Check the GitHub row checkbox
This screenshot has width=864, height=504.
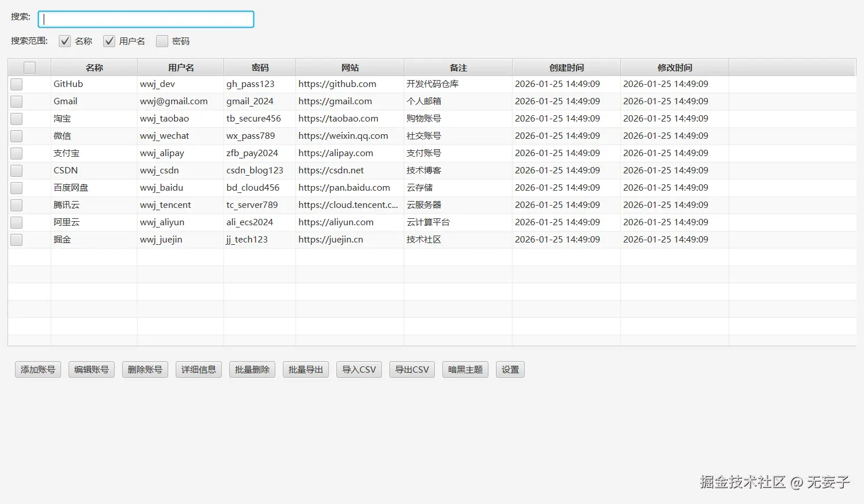[16, 84]
